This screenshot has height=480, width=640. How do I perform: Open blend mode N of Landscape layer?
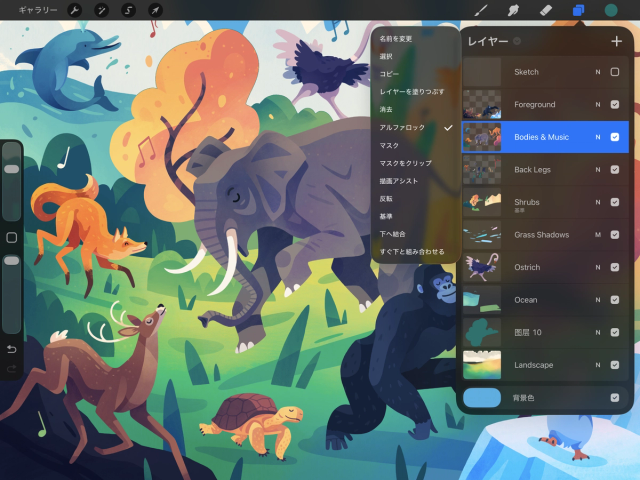pos(598,365)
